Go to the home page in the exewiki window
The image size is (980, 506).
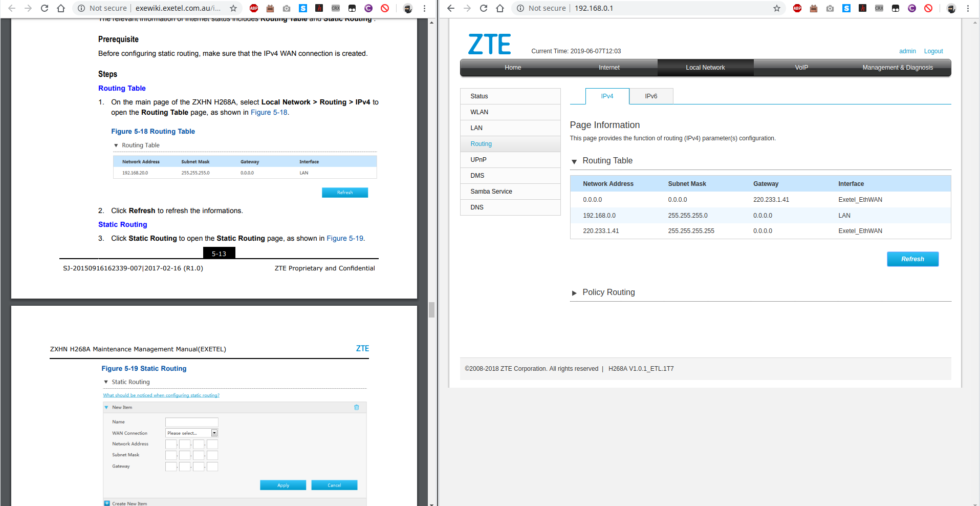coord(61,8)
